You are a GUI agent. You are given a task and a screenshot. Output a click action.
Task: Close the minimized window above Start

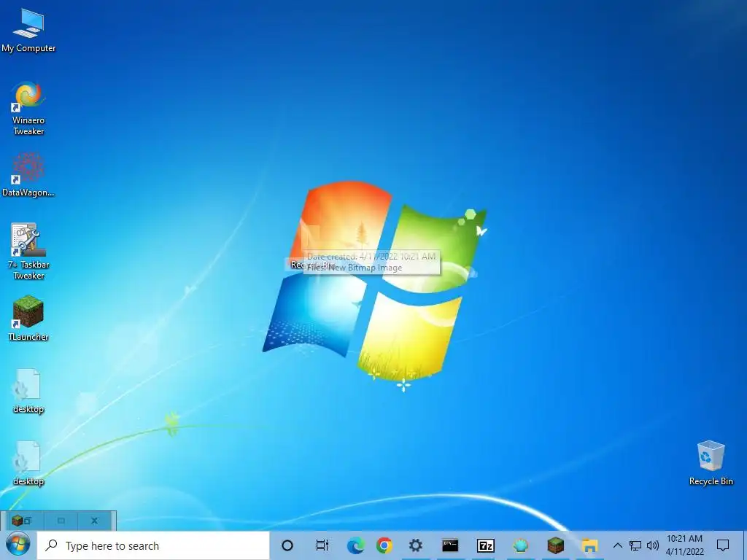(x=94, y=521)
